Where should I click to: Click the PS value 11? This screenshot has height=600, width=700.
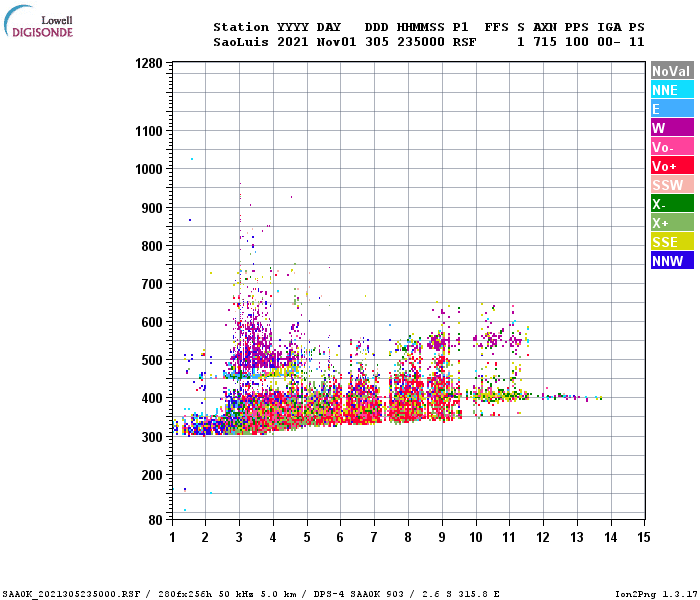point(637,42)
